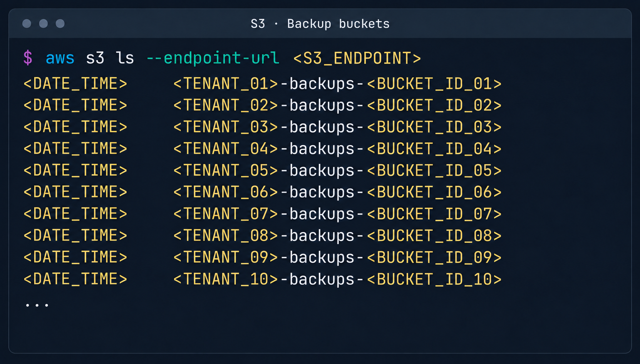
Task: Click the '<TENANT_02>' bucket name
Action: tap(226, 105)
